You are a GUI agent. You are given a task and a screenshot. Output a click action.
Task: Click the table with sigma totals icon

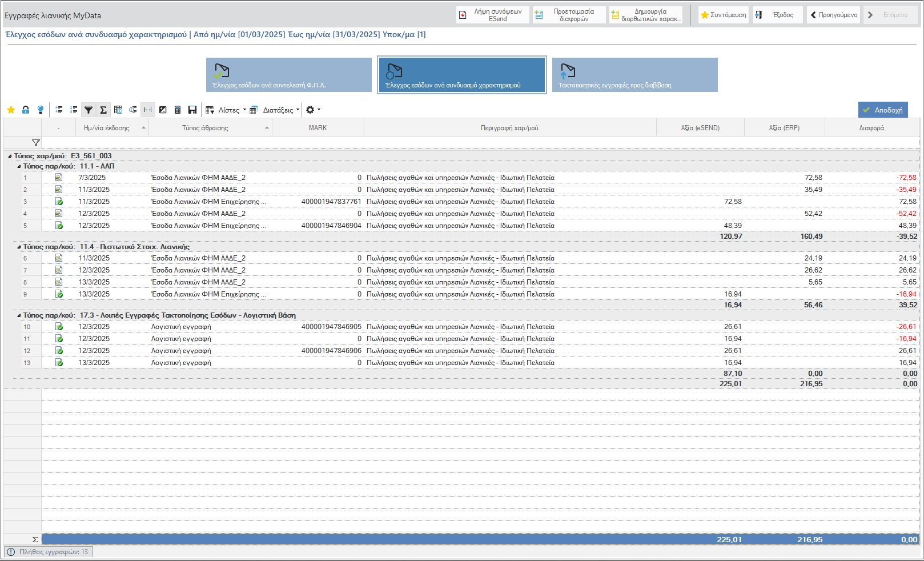click(118, 110)
